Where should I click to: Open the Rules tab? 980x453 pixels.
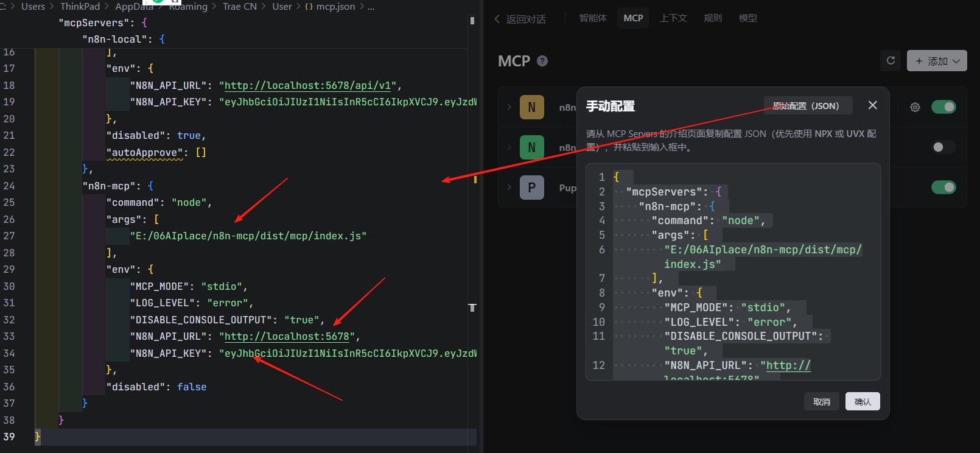click(x=713, y=18)
